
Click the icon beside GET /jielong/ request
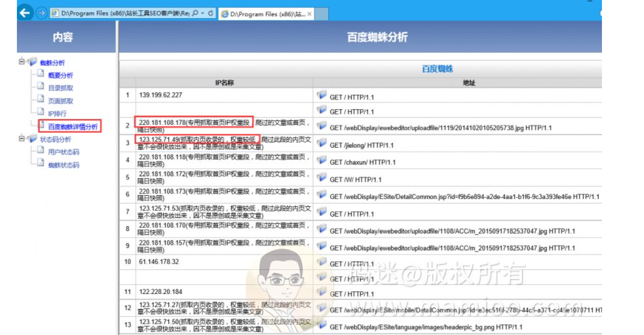322,143
